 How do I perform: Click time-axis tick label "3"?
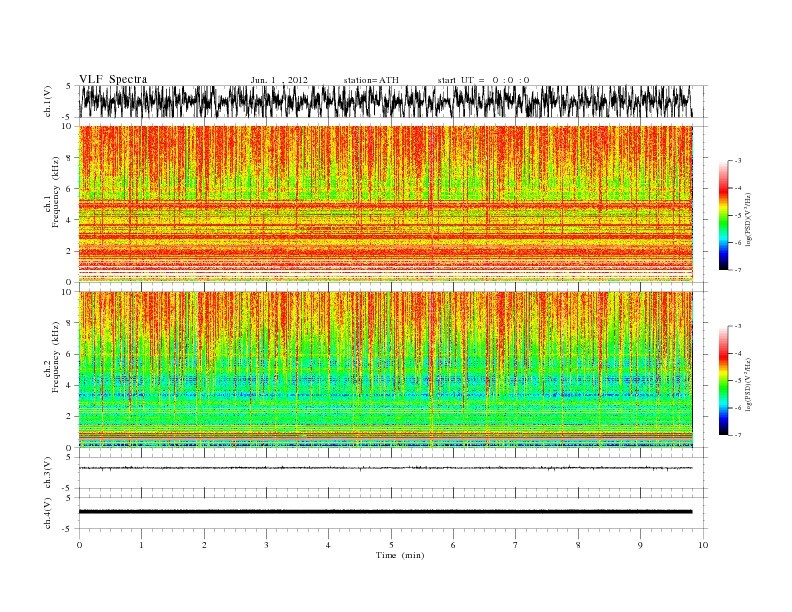coord(266,545)
